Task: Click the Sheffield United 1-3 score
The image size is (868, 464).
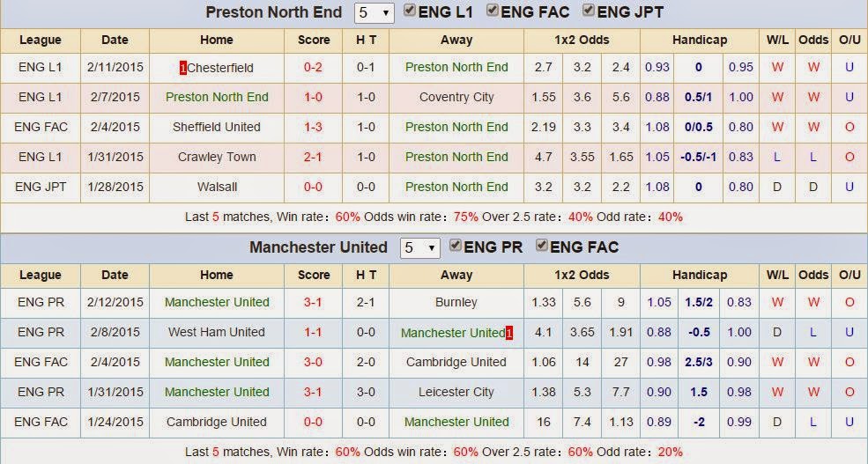Action: tap(313, 128)
